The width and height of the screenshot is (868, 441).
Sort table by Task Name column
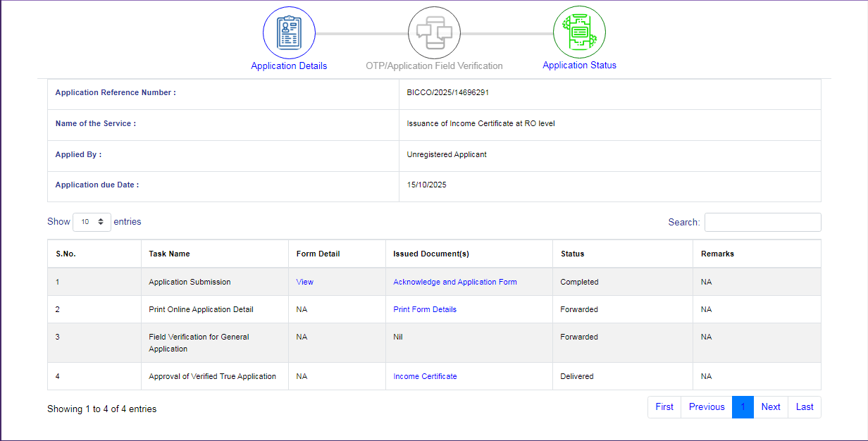[169, 254]
